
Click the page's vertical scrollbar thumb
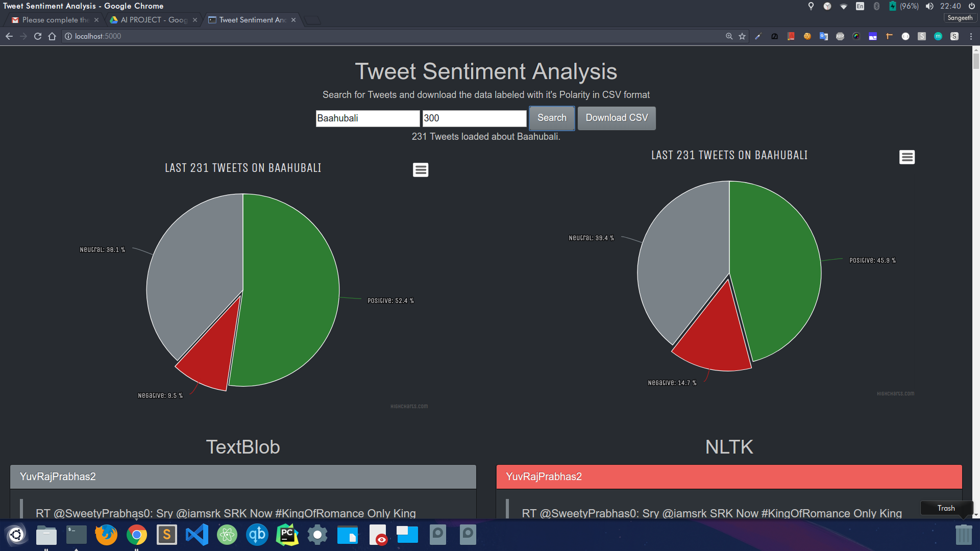tap(976, 60)
